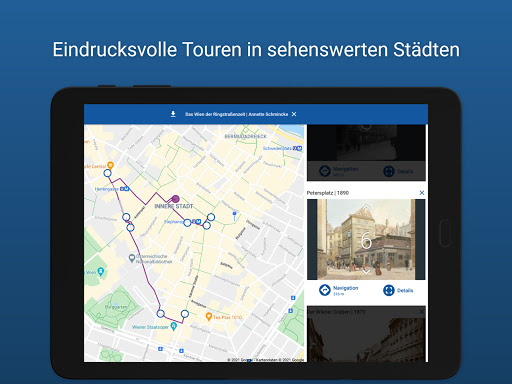The image size is (512, 384).
Task: Select the tour stop near Café Central
Action: 107,173
